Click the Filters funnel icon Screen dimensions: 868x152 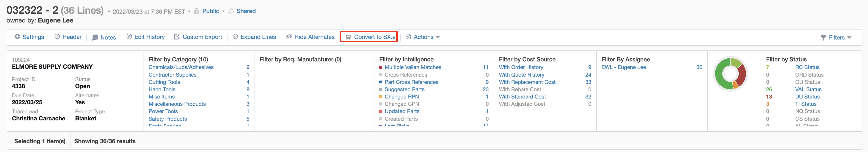(x=823, y=37)
